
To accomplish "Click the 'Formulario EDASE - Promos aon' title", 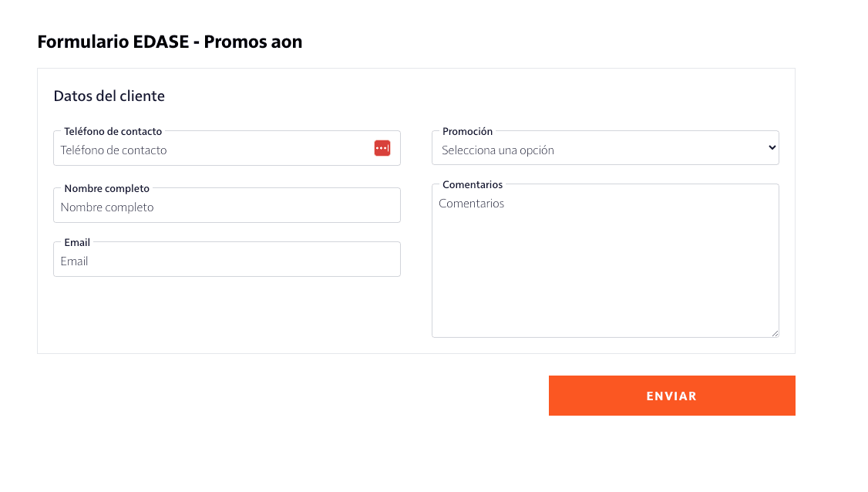I will click(170, 42).
